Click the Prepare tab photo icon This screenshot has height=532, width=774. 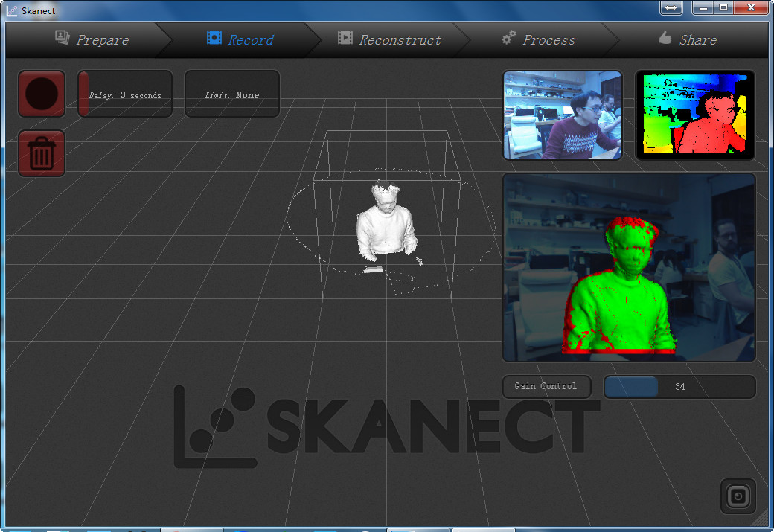coord(63,37)
